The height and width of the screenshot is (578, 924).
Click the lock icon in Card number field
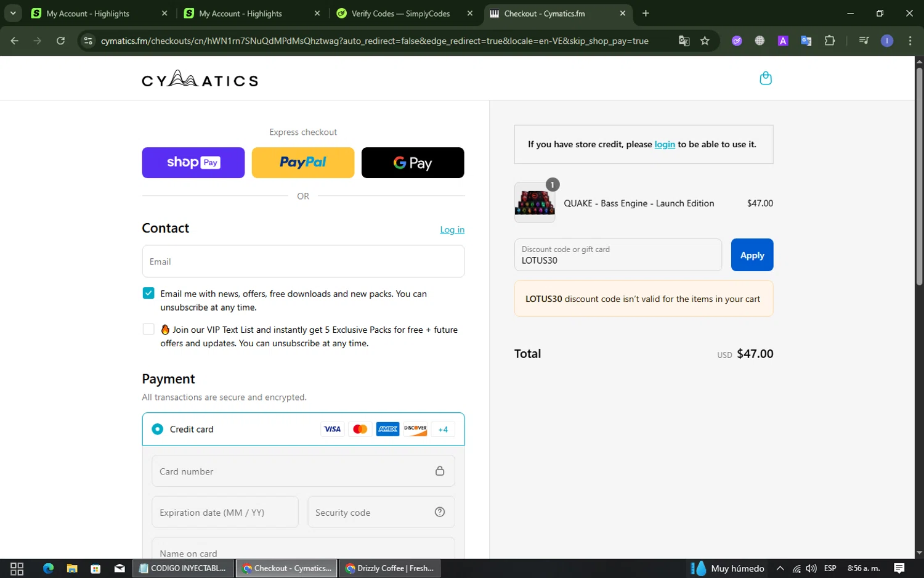440,471
